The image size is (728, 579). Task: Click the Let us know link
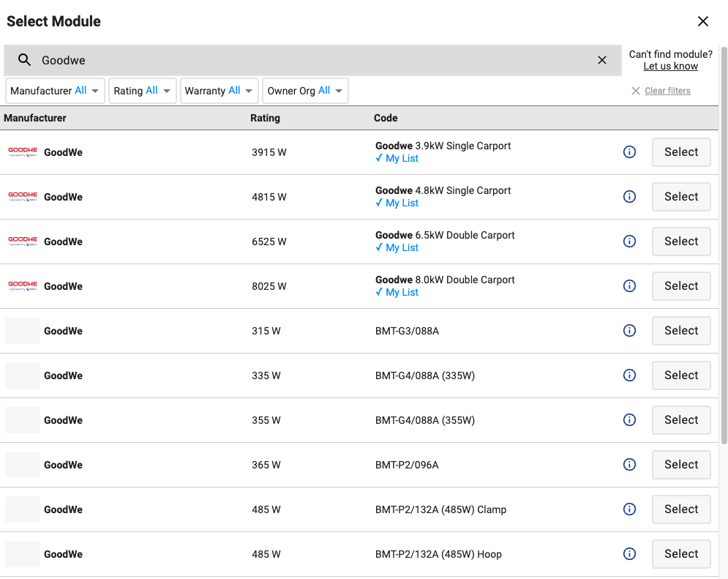[x=670, y=67]
